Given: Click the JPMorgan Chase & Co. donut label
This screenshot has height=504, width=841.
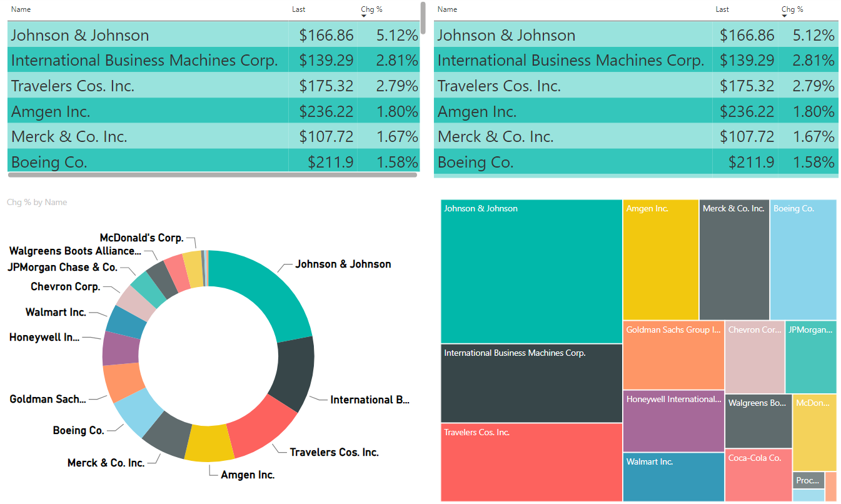Looking at the screenshot, I should coord(63,268).
